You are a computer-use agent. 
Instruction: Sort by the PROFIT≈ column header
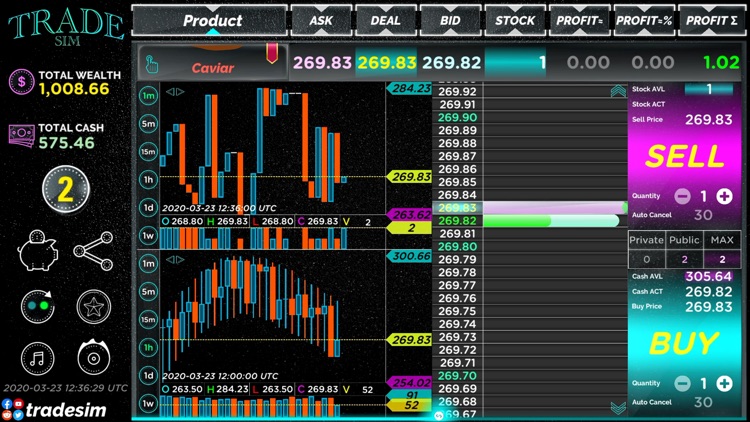coord(580,21)
